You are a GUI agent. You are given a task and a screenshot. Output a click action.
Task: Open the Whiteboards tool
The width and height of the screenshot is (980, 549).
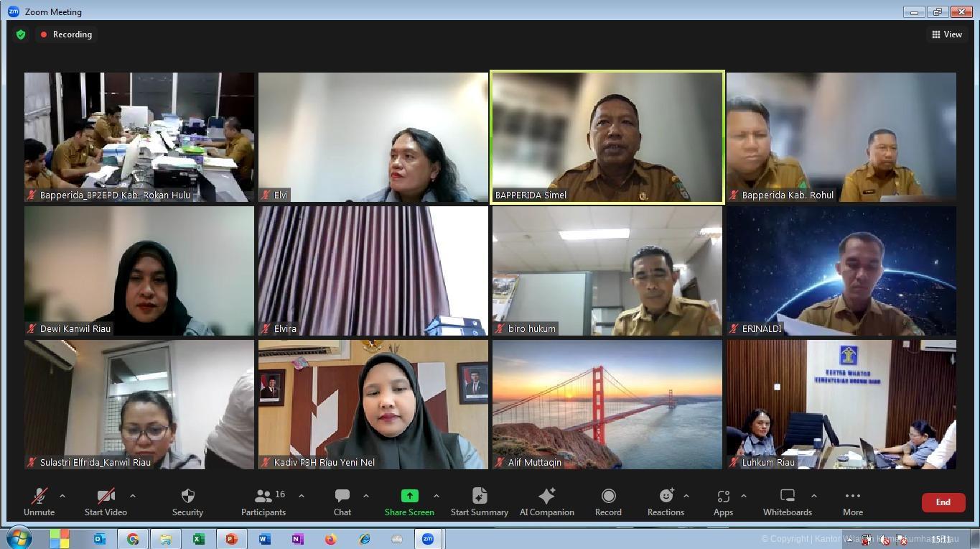(x=788, y=502)
